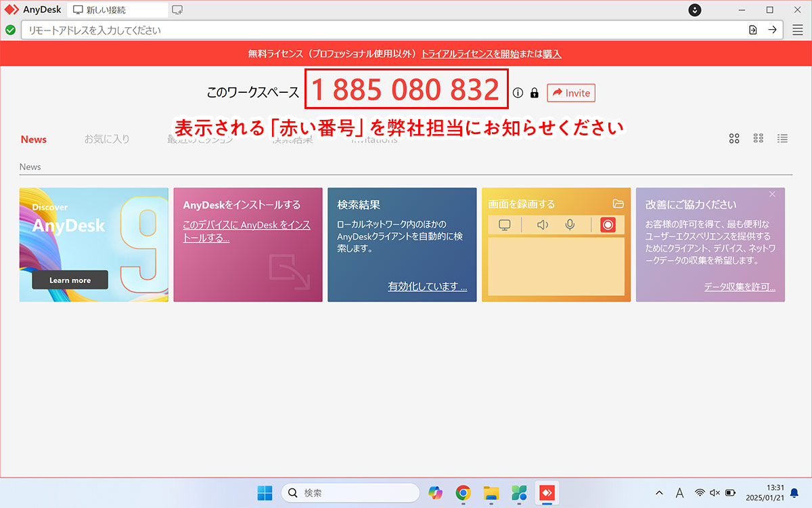812x508 pixels.
Task: Click the Wi-Fi network tray icon
Action: pos(700,492)
